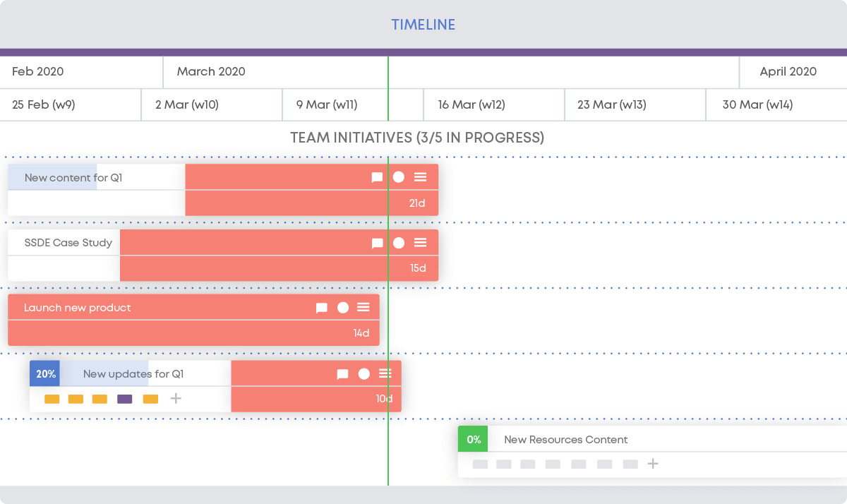Click the 20% progress badge
847x504 pixels.
[x=45, y=374]
